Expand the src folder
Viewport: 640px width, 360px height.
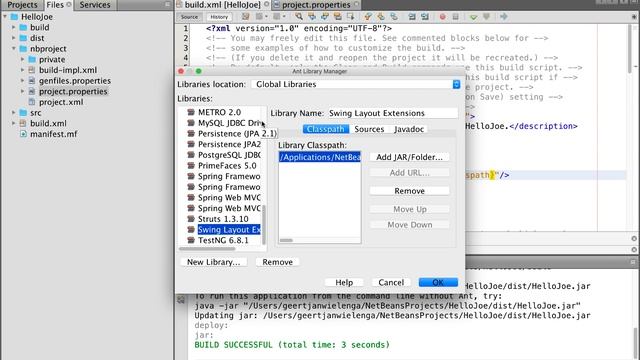point(14,112)
